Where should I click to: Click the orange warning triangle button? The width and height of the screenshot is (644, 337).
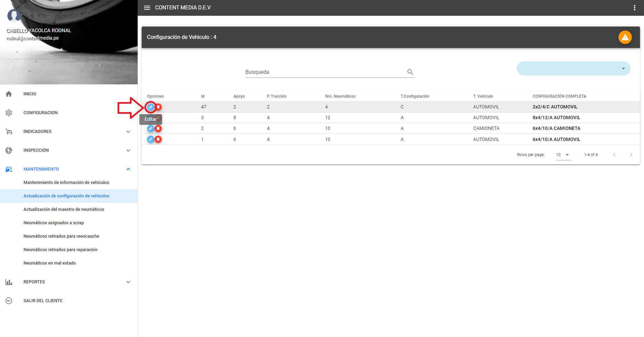[x=625, y=37]
